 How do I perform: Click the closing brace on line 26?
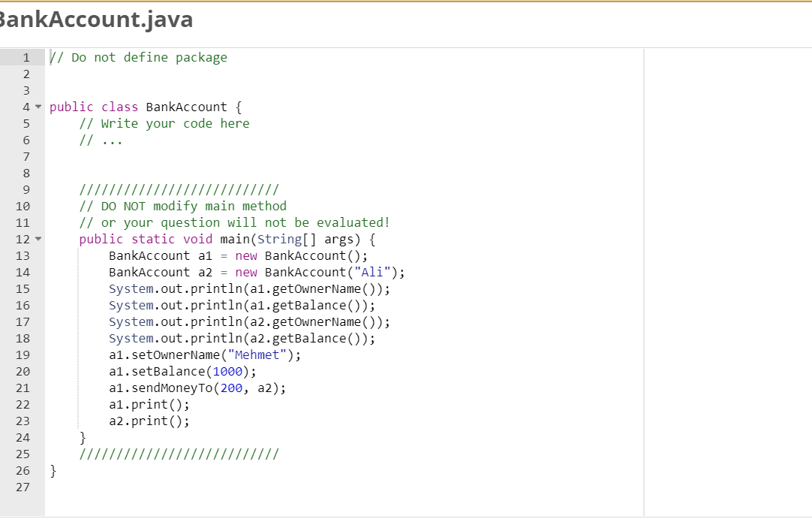click(53, 470)
